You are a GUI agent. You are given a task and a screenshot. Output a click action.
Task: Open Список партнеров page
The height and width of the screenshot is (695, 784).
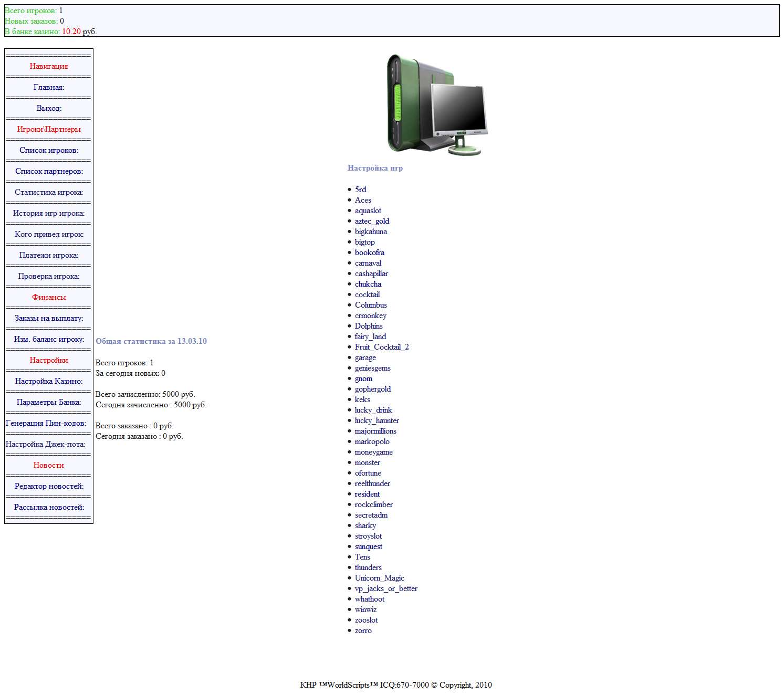tap(48, 171)
